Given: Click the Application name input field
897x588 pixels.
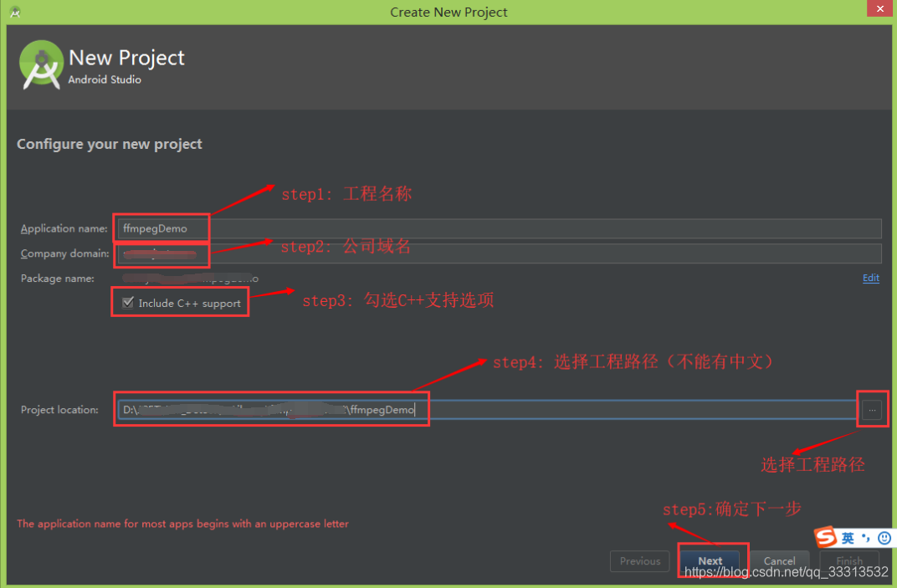Looking at the screenshot, I should (x=499, y=228).
